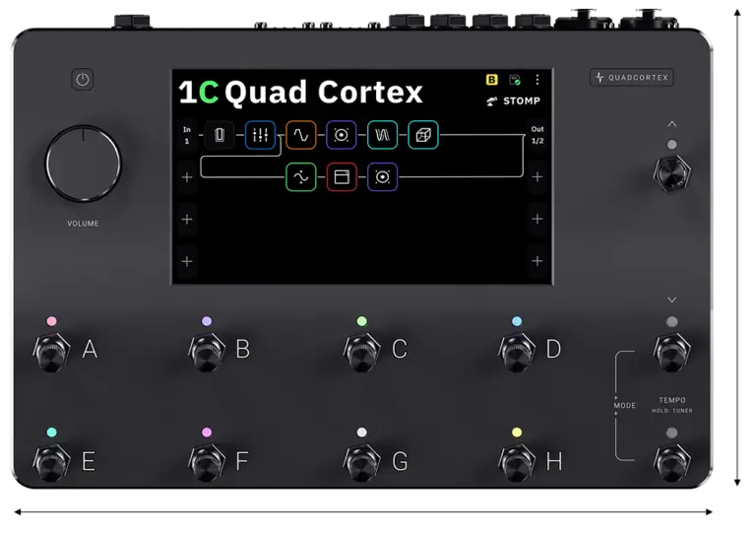
Task: Select the purple speaker block in the second row
Action: (x=382, y=177)
